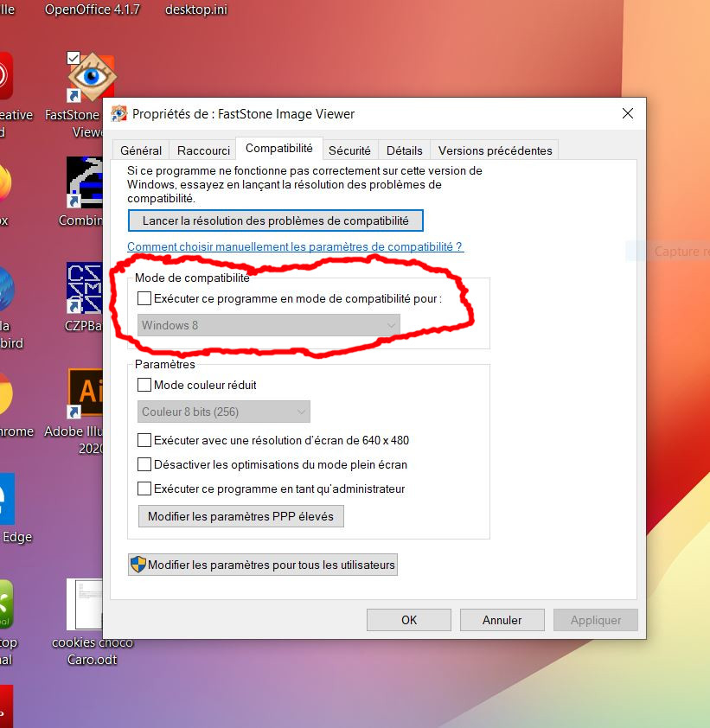The width and height of the screenshot is (710, 728).
Task: Toggle the Mode couleur réduit checkbox
Action: 144,385
